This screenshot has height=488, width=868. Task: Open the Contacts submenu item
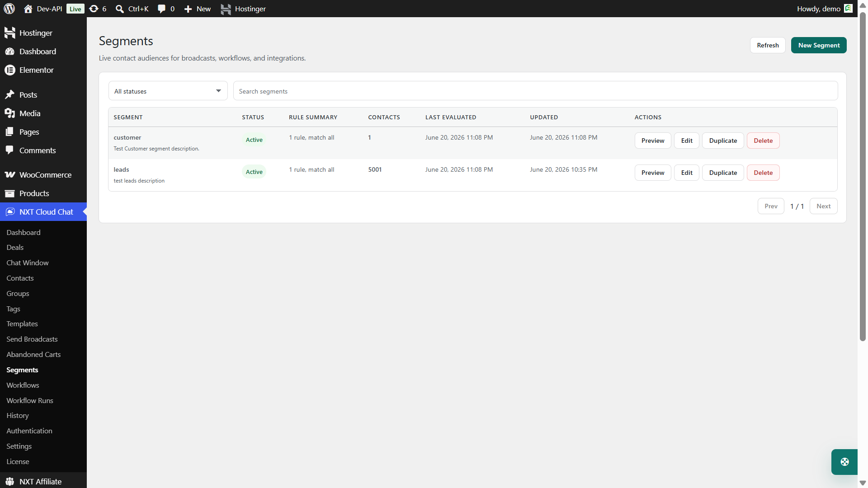coord(20,278)
